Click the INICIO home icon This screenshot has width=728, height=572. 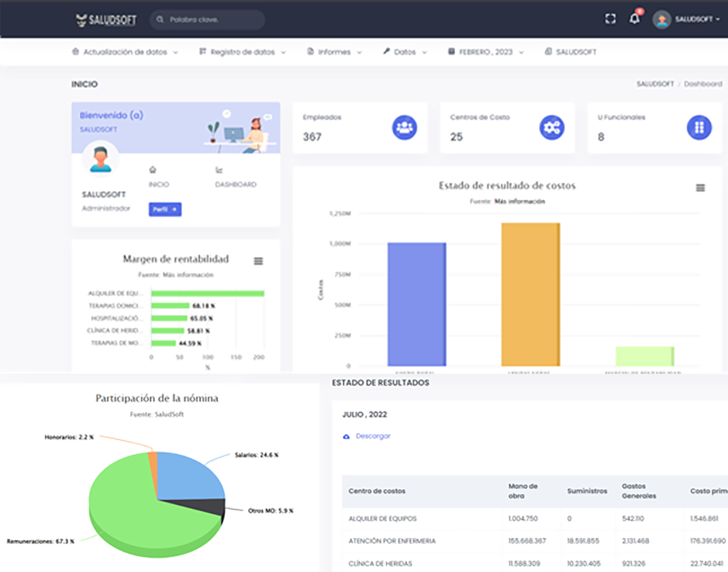coord(152,170)
